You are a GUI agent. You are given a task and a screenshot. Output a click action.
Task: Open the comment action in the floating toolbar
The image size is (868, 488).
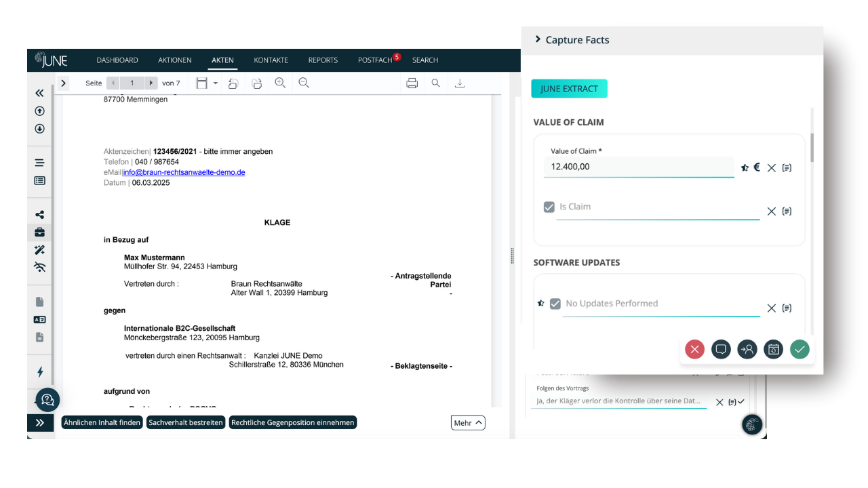point(721,349)
